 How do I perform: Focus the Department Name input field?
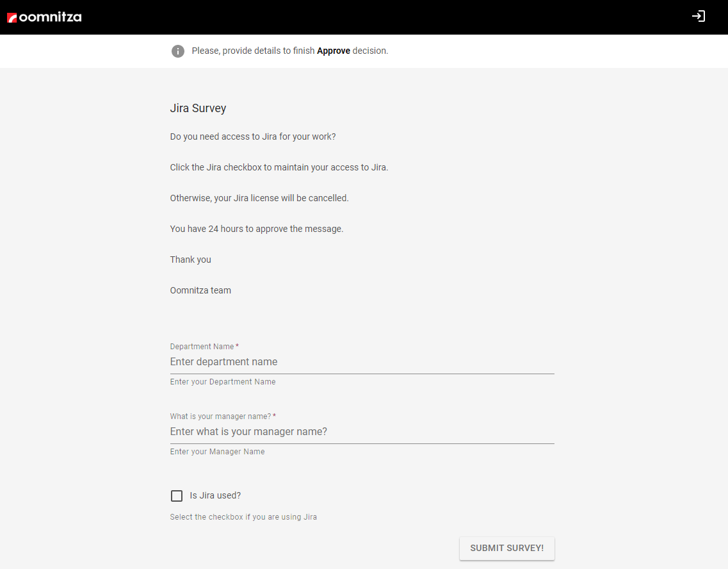pyautogui.click(x=362, y=362)
